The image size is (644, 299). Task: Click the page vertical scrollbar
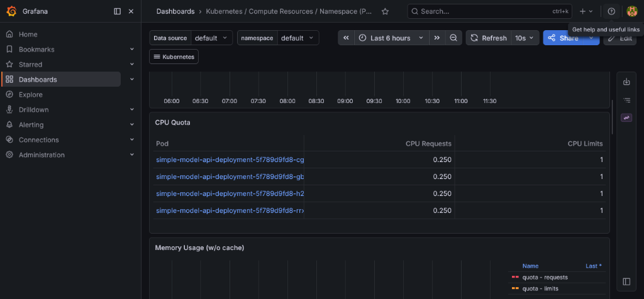coord(613,117)
